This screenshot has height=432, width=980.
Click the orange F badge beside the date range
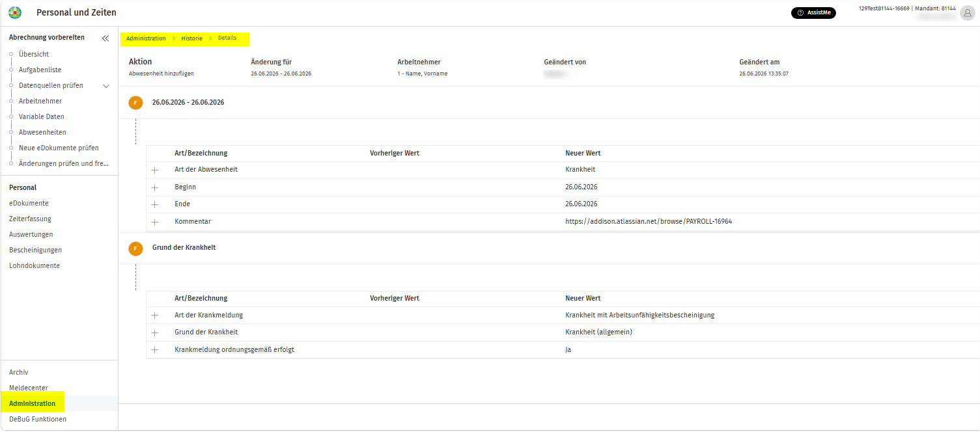pyautogui.click(x=135, y=103)
